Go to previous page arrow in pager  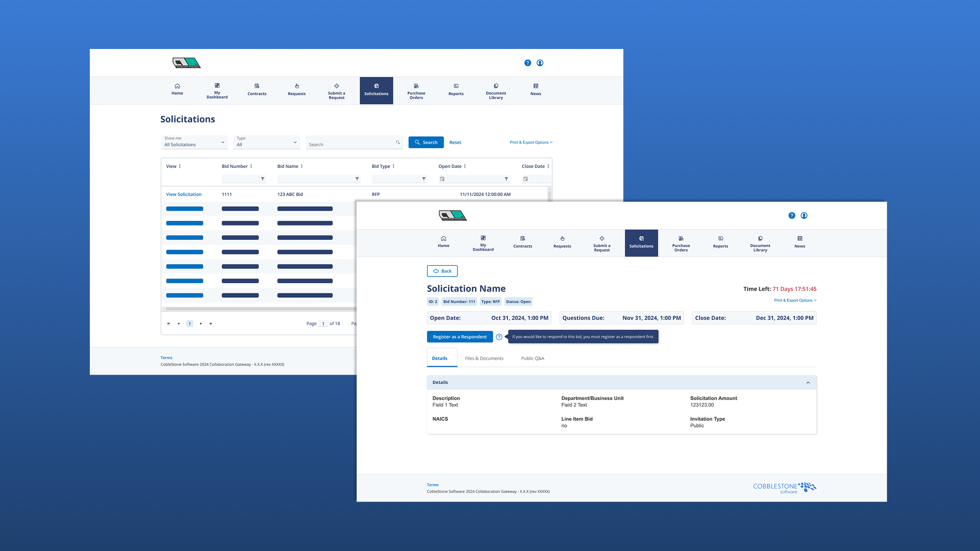point(179,323)
